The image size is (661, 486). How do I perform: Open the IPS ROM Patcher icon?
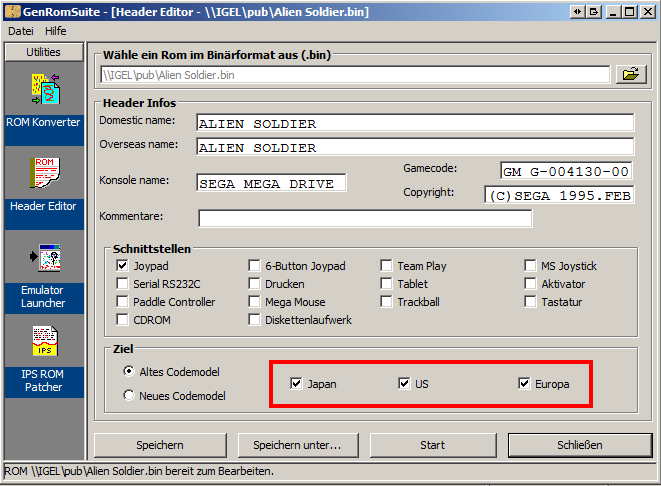(x=45, y=341)
